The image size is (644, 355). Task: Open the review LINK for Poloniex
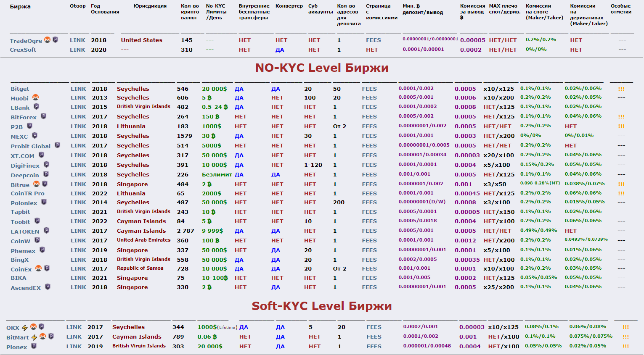pyautogui.click(x=78, y=202)
